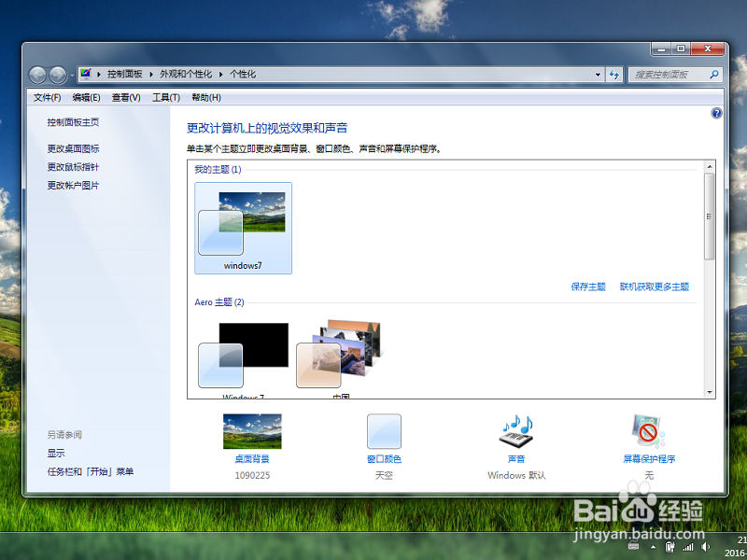Open 更改鼠标指针 link
747x560 pixels.
coord(73,167)
